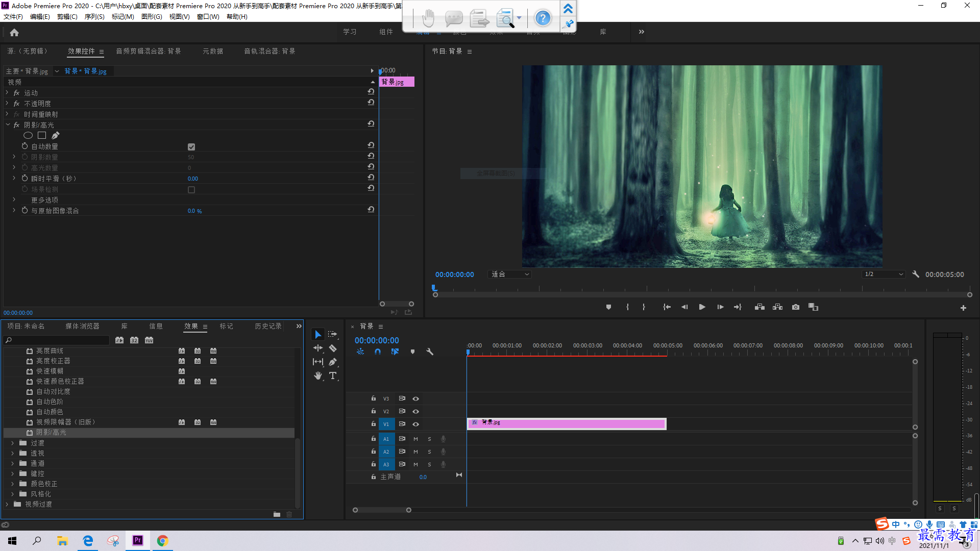
Task: Toggle animation stopwatch for 瞬时平滑
Action: coord(24,178)
